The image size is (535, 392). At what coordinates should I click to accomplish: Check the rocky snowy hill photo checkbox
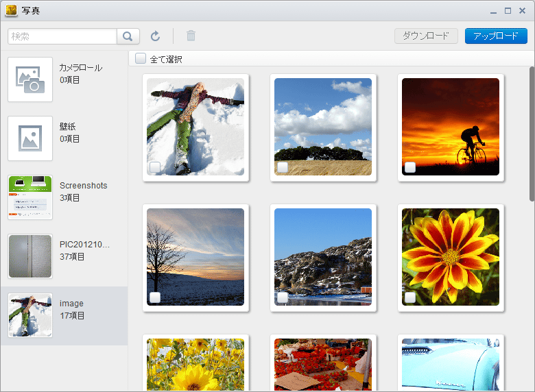click(283, 297)
